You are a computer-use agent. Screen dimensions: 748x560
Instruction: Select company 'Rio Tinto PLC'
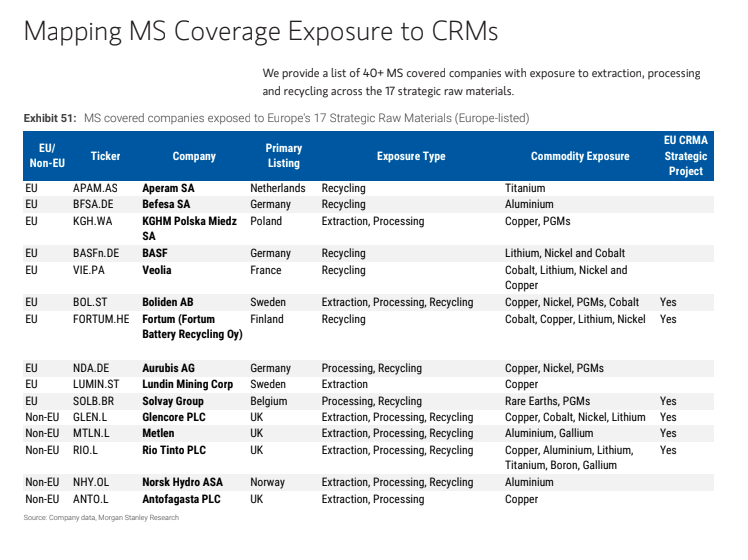[x=174, y=451]
